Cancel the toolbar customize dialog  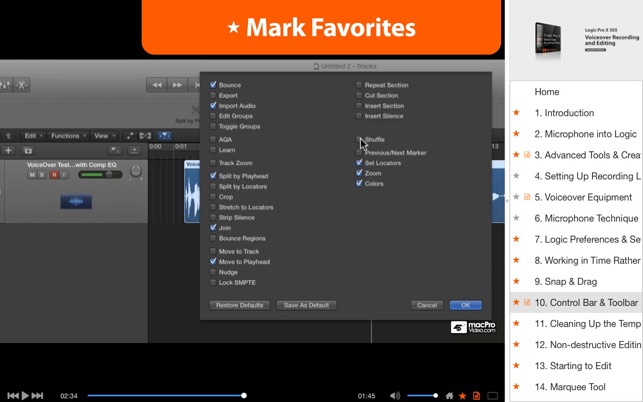point(427,305)
